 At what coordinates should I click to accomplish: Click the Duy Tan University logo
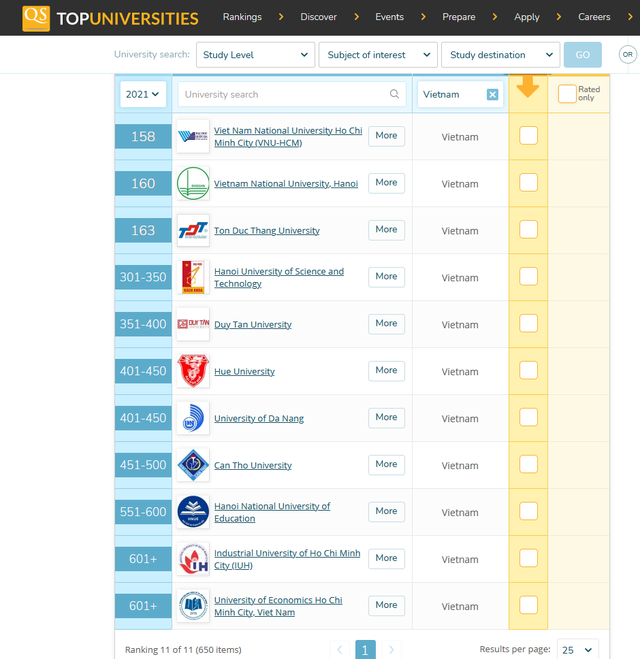tap(193, 324)
